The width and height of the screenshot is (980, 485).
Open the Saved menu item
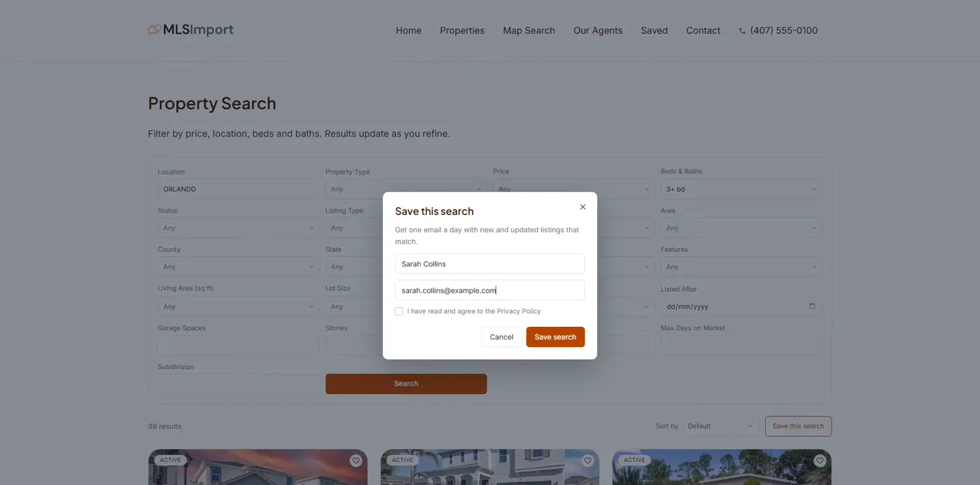[654, 31]
